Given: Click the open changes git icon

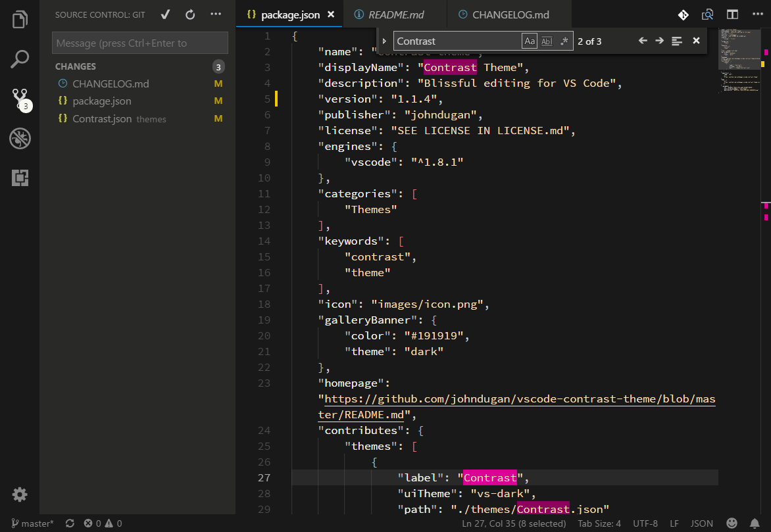Looking at the screenshot, I should (x=683, y=15).
